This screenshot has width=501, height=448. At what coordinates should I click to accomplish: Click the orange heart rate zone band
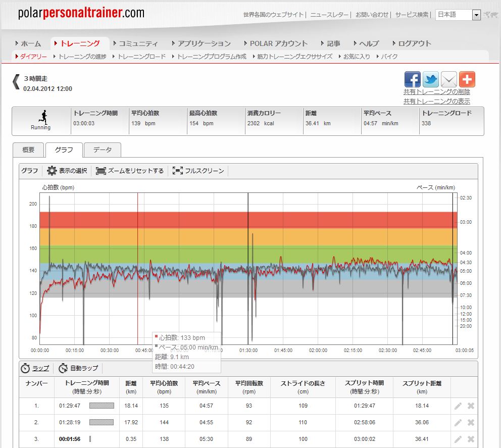pyautogui.click(x=248, y=237)
